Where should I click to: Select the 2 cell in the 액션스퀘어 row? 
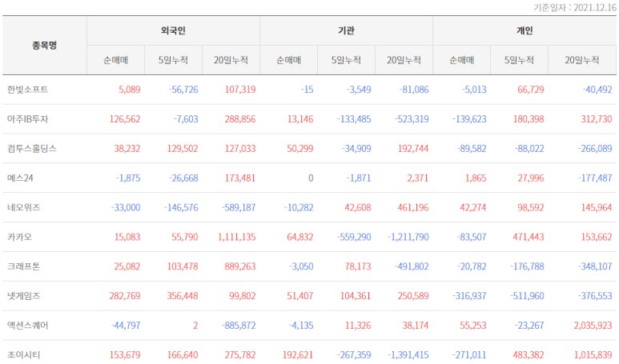(x=195, y=326)
